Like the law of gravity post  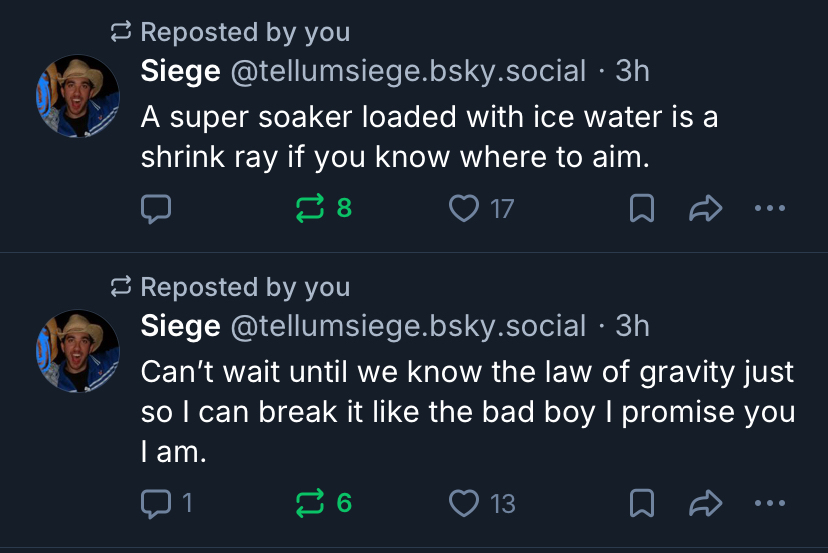tap(462, 503)
